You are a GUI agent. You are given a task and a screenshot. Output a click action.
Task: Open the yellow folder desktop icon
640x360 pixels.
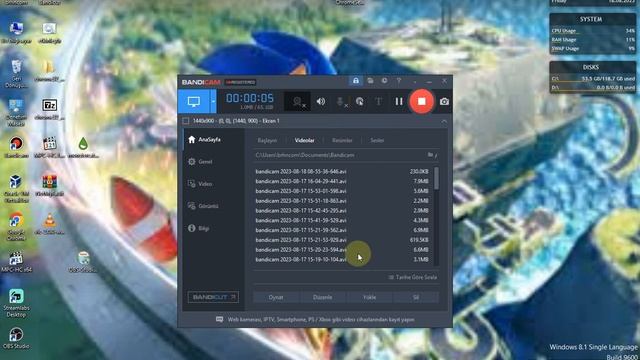[x=49, y=71]
